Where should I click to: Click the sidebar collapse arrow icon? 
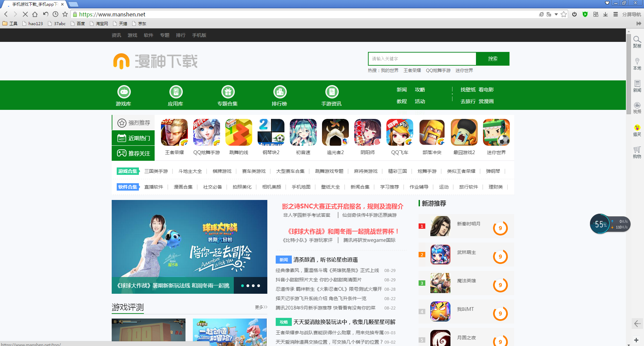(637, 324)
